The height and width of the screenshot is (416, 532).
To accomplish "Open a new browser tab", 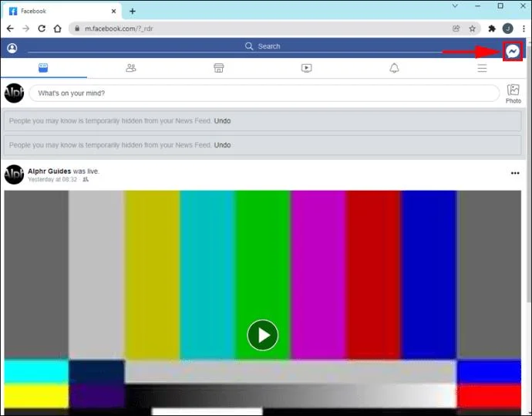I will pos(133,12).
